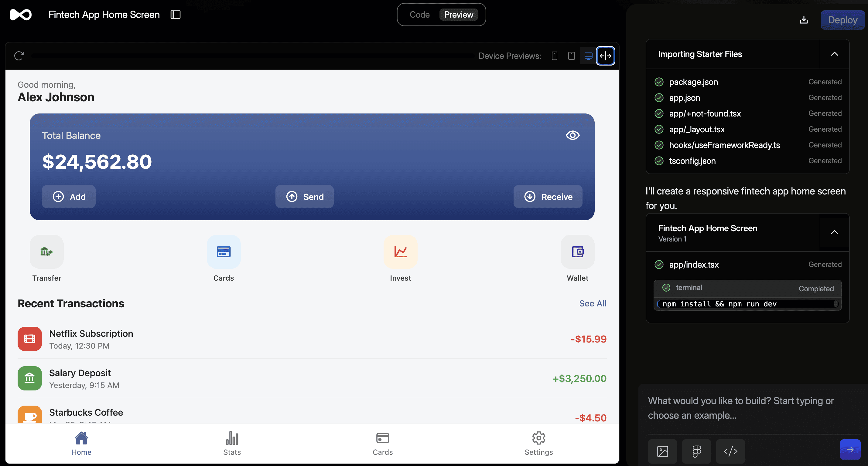
Task: Collapse the Importing Starter Files section
Action: 835,54
